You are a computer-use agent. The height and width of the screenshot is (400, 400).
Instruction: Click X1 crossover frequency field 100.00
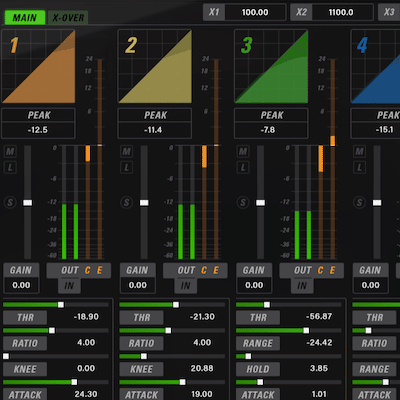255,12
